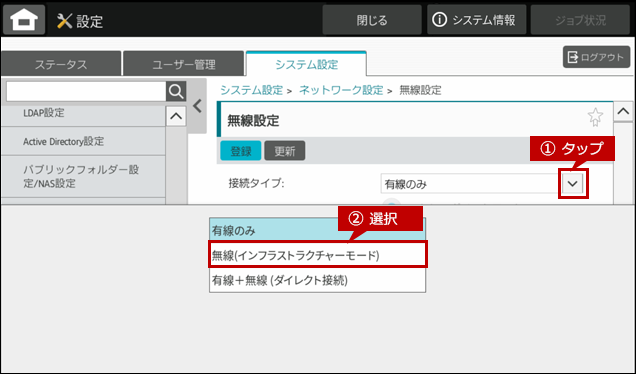636x374 pixels.
Task: Open the 接続タイプ dropdown arrow
Action: [573, 184]
